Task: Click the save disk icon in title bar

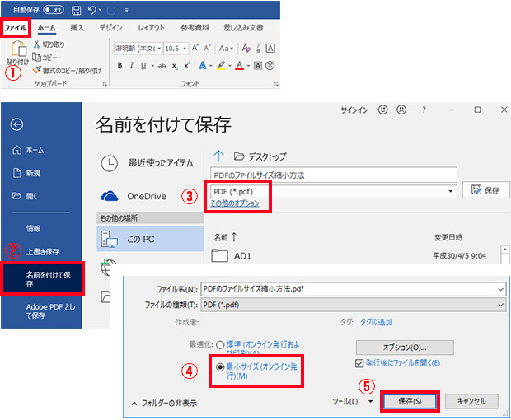Action: point(76,10)
